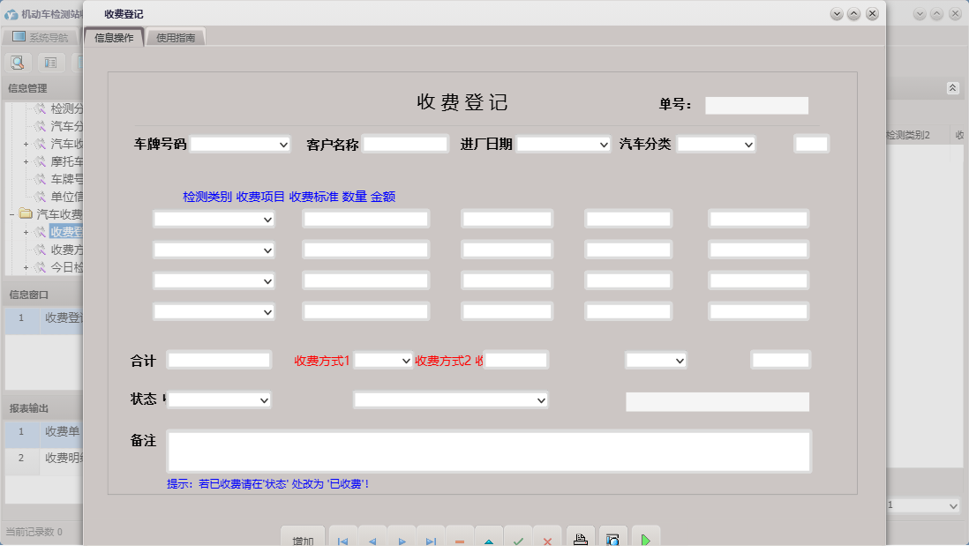This screenshot has height=560, width=969.
Task: Select 收费方 item in the left tree
Action: 62,248
